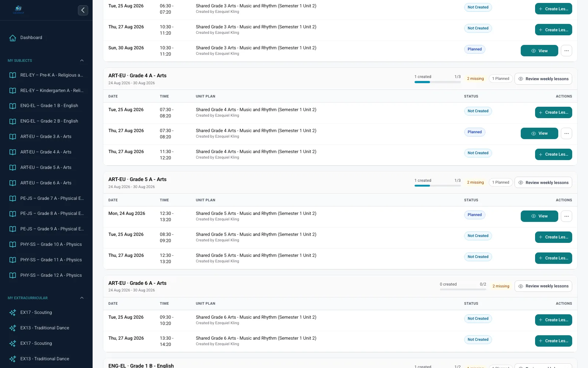
Task: Click book icon for ART-EU Grade 6 A
Action: click(12, 183)
